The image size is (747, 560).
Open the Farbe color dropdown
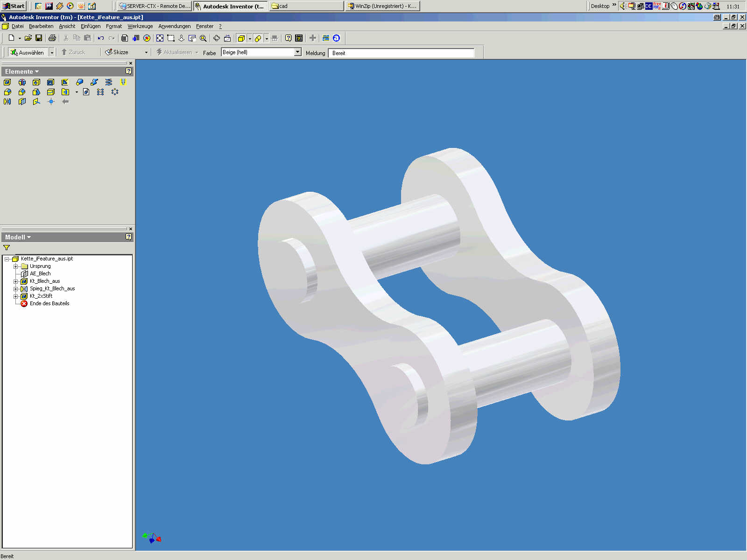pyautogui.click(x=297, y=52)
